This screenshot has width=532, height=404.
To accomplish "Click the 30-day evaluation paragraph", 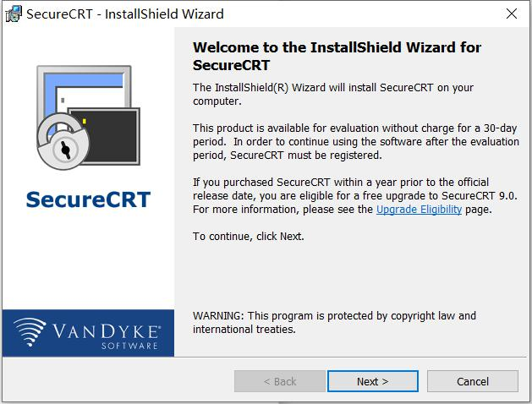I will click(355, 141).
